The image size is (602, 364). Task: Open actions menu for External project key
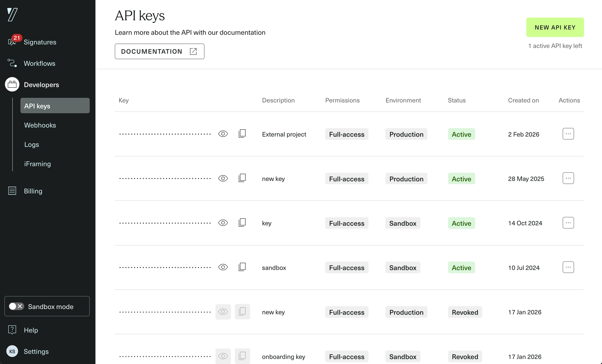pyautogui.click(x=568, y=134)
